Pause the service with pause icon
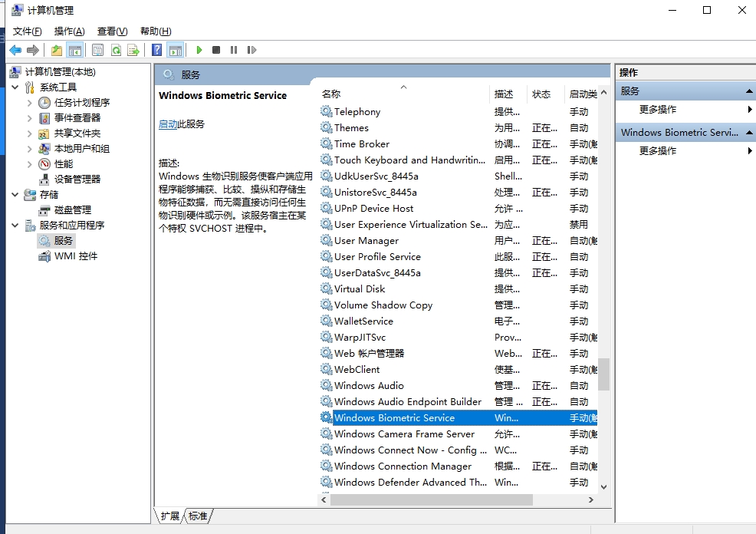 pyautogui.click(x=234, y=50)
